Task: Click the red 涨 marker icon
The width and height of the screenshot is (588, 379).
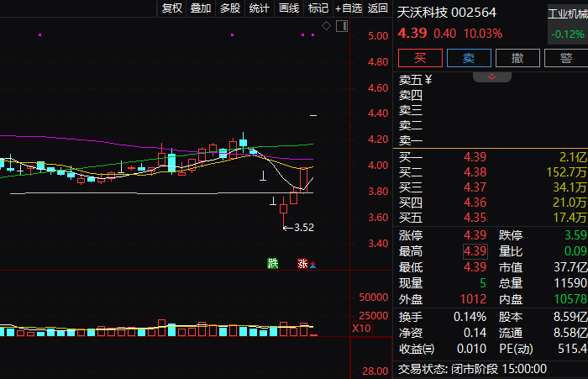Action: tap(302, 263)
